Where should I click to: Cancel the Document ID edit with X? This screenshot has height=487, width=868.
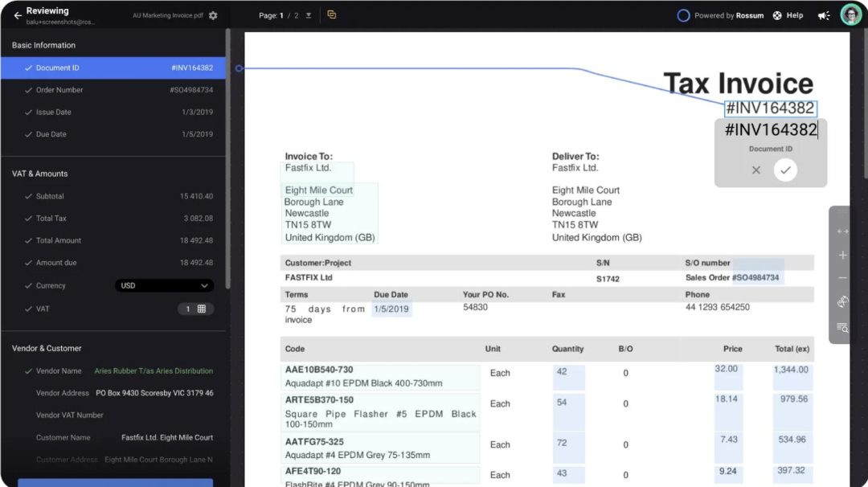[x=755, y=170]
